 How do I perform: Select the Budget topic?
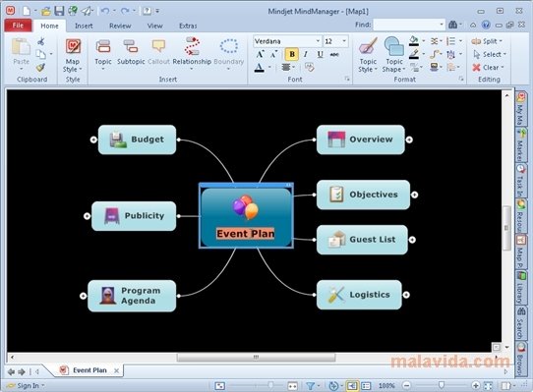tap(137, 140)
